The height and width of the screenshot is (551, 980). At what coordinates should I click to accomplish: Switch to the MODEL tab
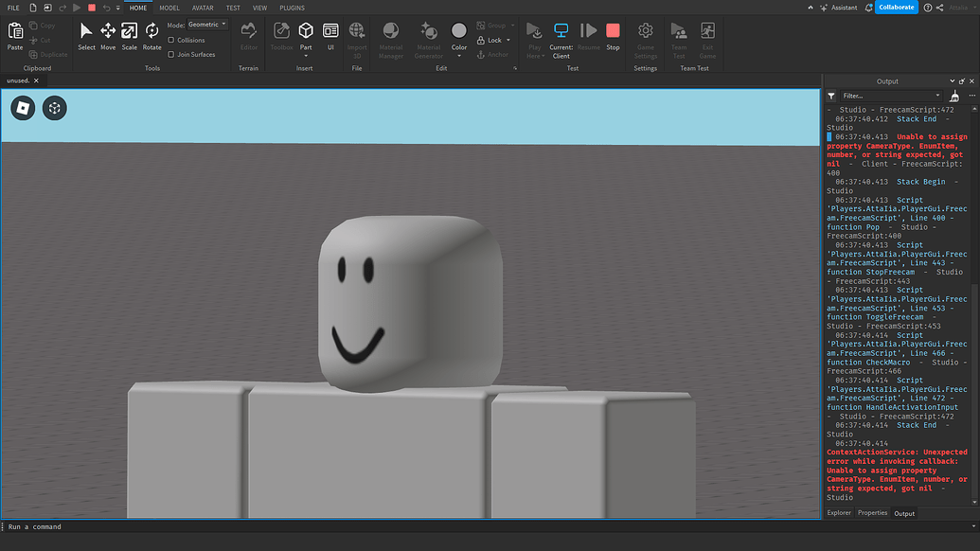(x=169, y=8)
